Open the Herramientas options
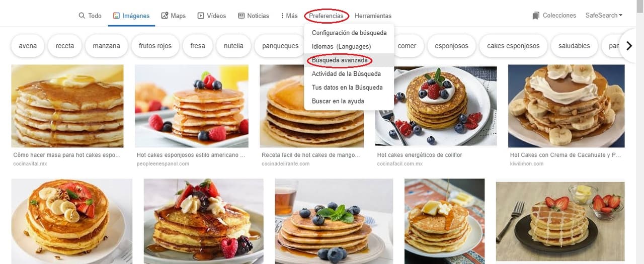Viewport: 644px width, 264px height. [x=373, y=16]
